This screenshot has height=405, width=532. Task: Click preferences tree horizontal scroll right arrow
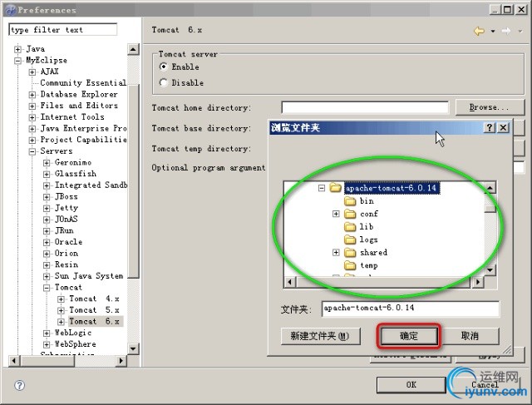click(x=121, y=361)
